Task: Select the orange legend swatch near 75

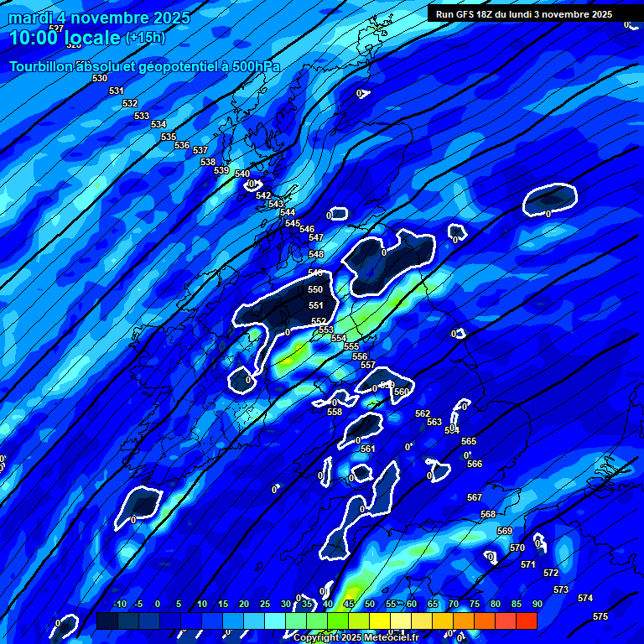Action: coord(485,621)
